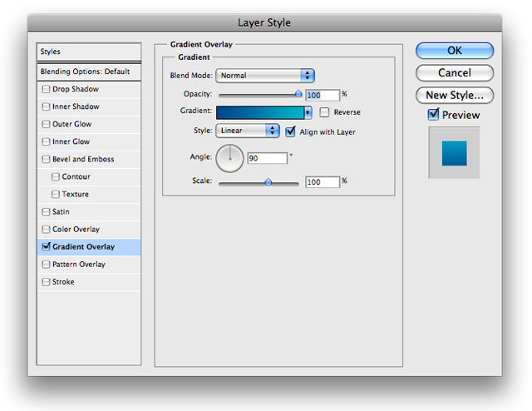Click the Opacity slider handle
The width and height of the screenshot is (532, 411).
click(x=298, y=94)
